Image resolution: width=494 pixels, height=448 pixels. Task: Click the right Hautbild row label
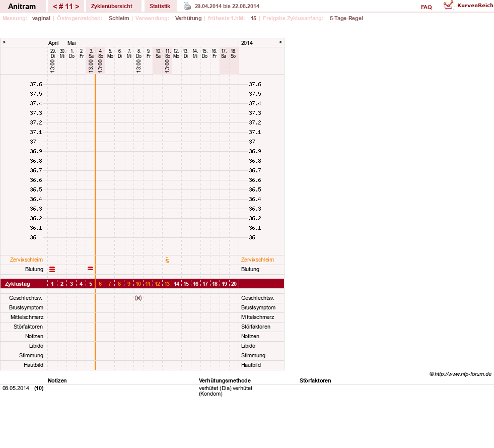(x=251, y=365)
